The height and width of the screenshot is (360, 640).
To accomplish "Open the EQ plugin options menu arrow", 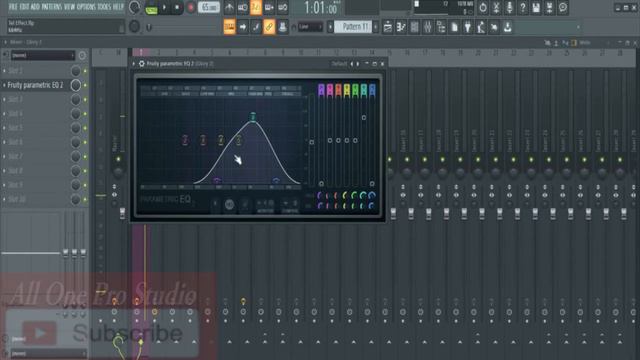I will click(x=134, y=64).
